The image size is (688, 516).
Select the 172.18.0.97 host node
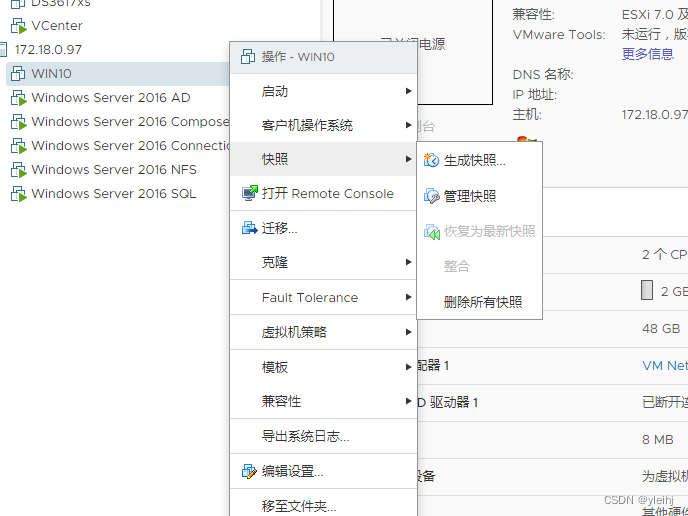[x=48, y=50]
